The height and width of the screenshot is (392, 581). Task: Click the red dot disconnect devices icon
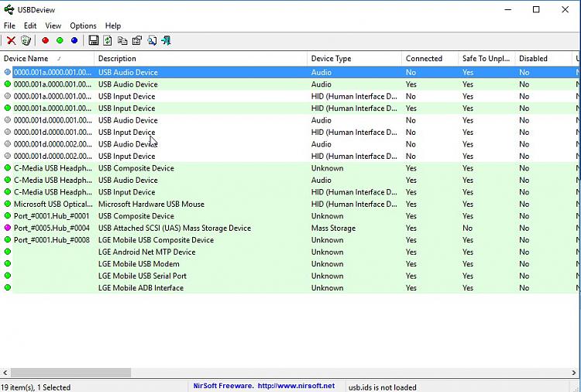pos(45,40)
